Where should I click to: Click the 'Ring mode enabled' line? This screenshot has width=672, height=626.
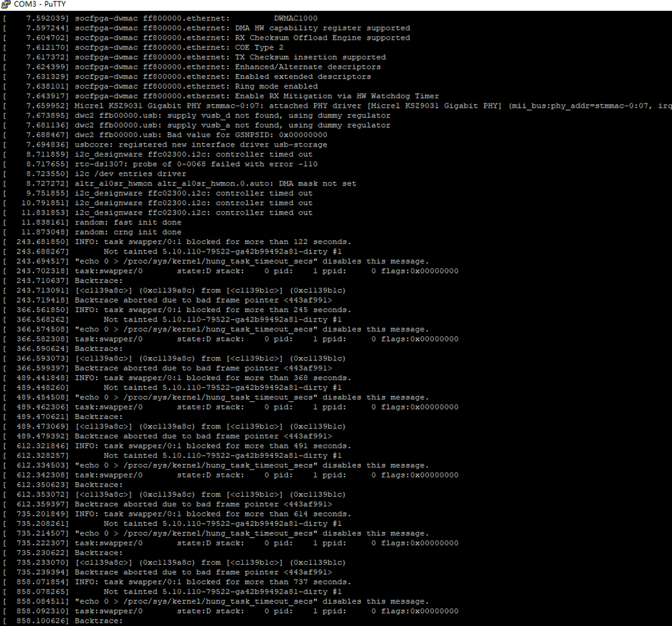[x=160, y=87]
